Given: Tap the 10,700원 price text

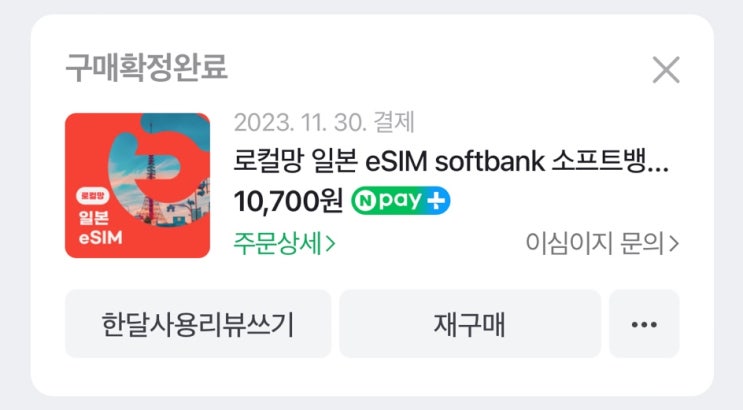Looking at the screenshot, I should click(288, 201).
